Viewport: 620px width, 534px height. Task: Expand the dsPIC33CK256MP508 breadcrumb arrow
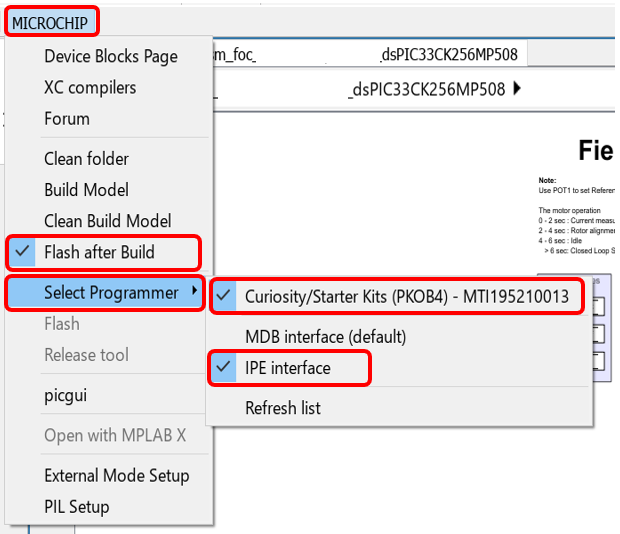click(x=517, y=88)
